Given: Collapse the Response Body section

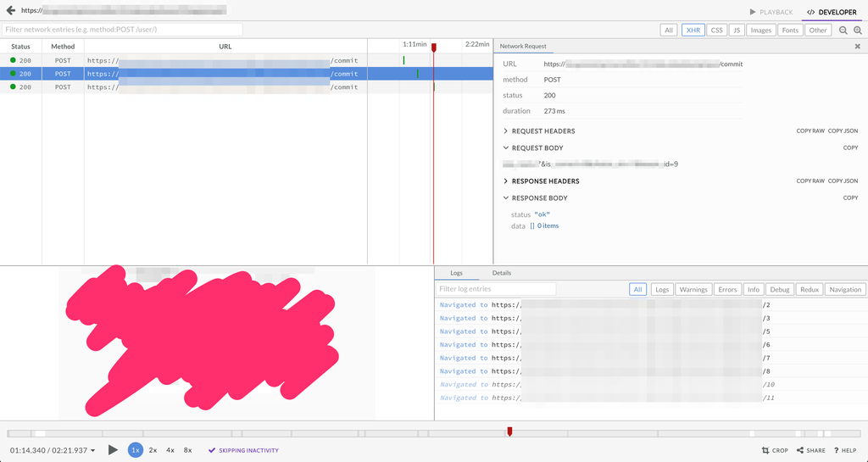Looking at the screenshot, I should (x=535, y=198).
